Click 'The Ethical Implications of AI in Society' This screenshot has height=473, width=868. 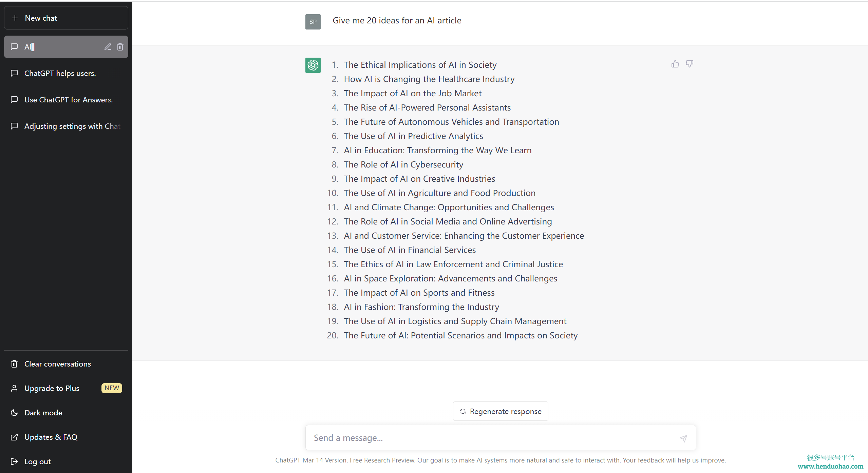click(420, 65)
